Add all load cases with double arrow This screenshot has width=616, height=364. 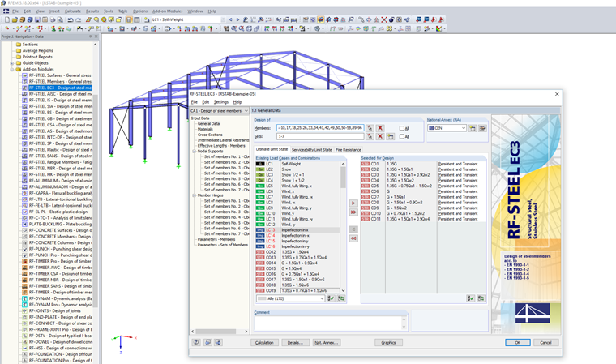(x=353, y=212)
